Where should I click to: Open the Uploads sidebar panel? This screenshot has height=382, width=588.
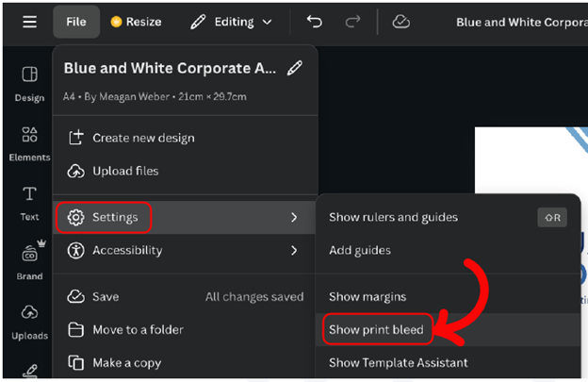click(29, 321)
